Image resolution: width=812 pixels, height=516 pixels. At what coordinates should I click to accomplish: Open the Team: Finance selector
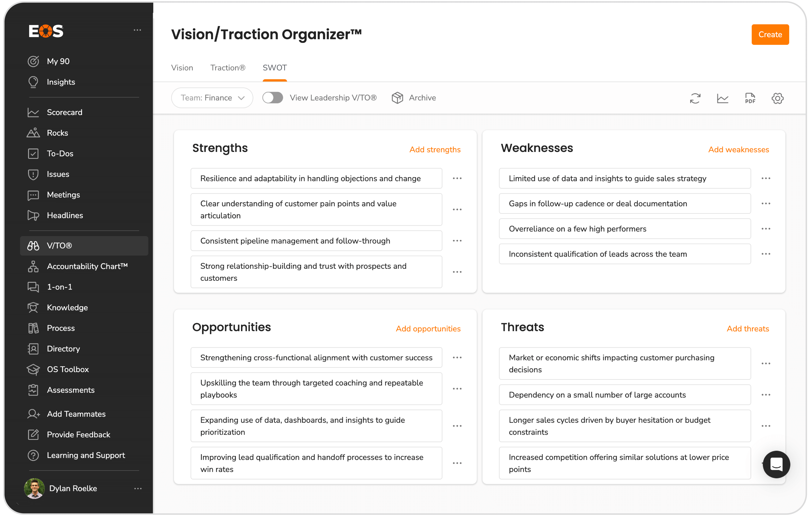coord(212,98)
